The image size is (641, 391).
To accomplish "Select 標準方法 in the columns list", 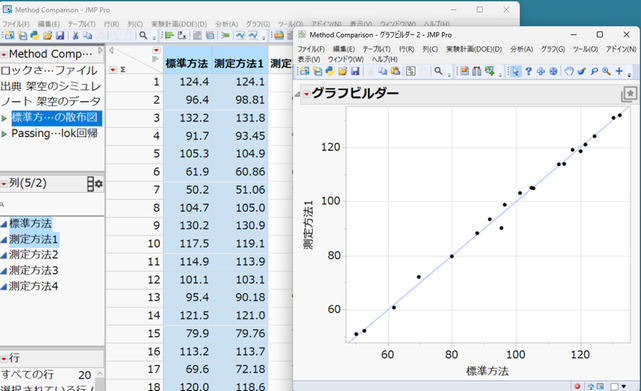I will click(x=30, y=224).
